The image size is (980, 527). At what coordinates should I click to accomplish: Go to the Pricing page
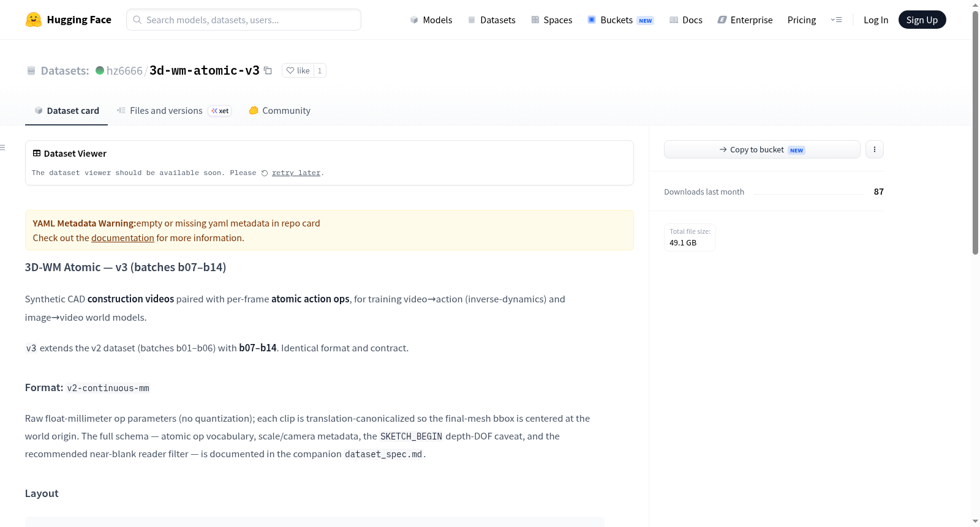(x=802, y=20)
